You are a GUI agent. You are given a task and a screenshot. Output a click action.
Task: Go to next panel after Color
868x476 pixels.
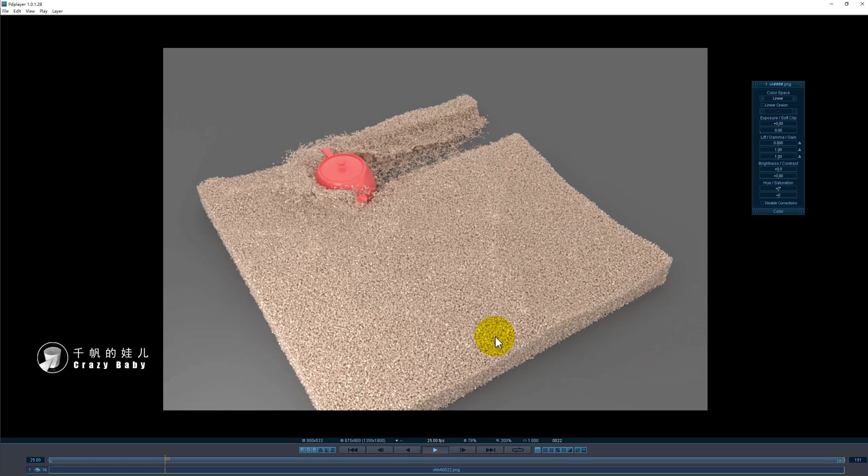click(801, 212)
